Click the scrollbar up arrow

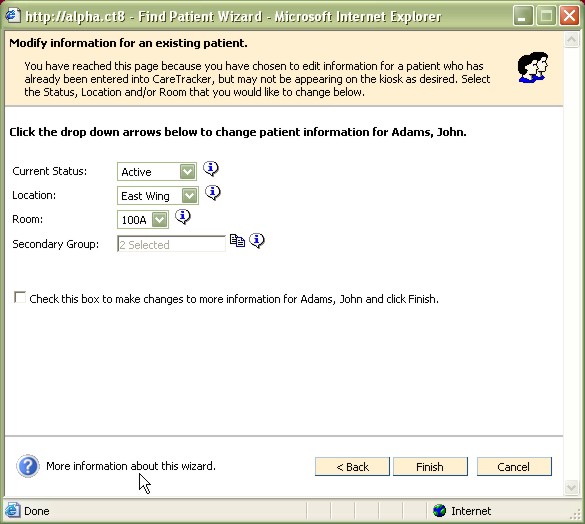pyautogui.click(x=571, y=39)
